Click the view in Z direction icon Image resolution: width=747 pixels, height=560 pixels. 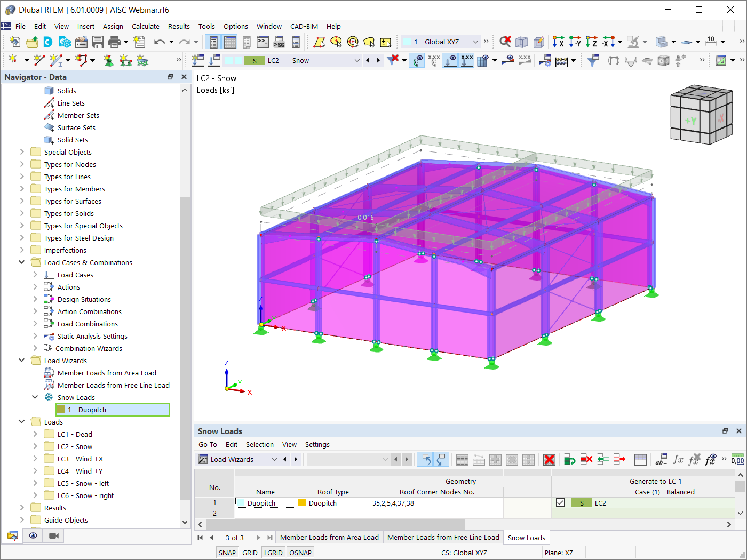591,42
